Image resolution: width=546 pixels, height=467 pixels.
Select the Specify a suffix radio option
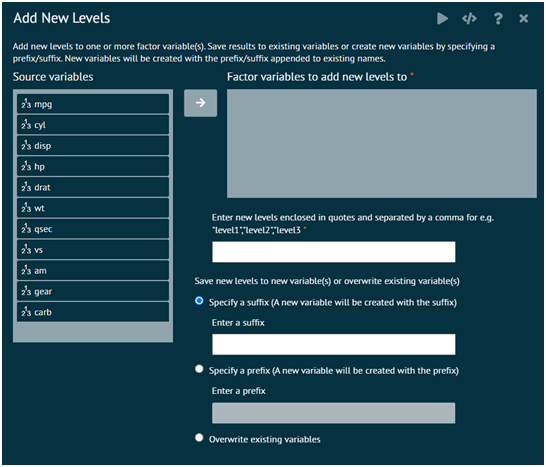pos(199,301)
